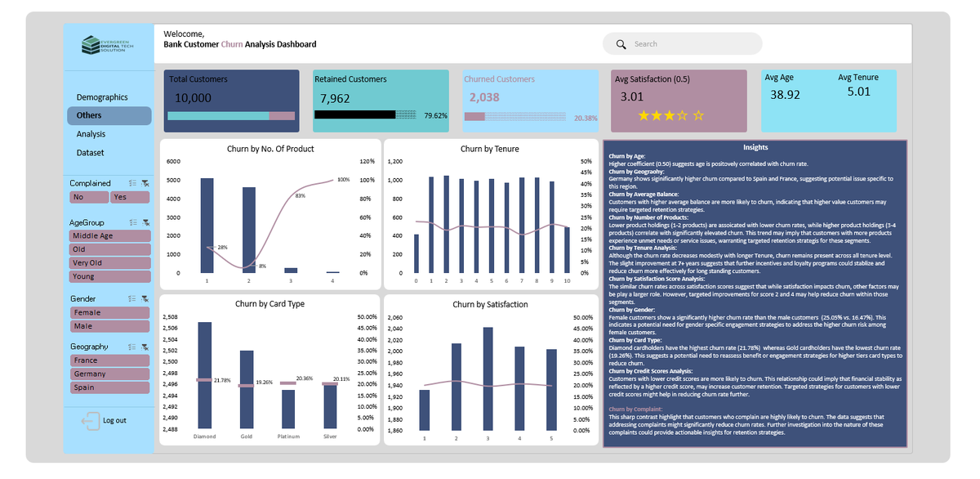The height and width of the screenshot is (479, 980).
Task: Click the search magnifier icon
Action: click(621, 44)
